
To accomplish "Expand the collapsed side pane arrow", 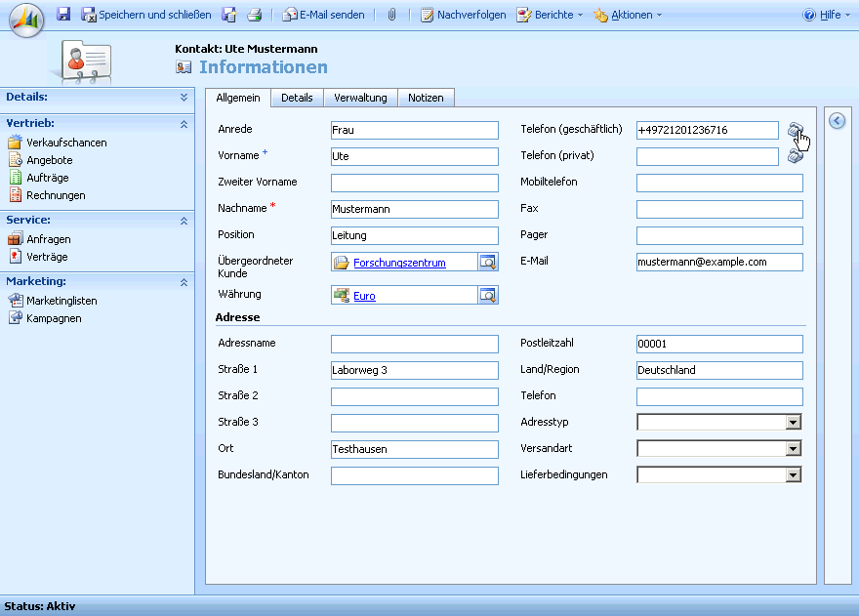I will coord(837,121).
